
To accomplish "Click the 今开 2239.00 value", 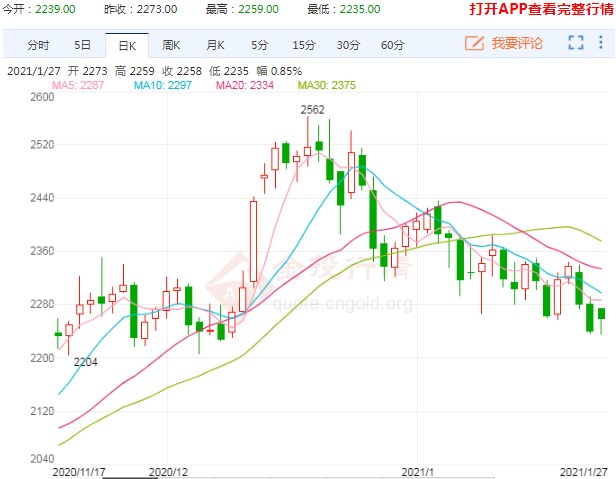I will pyautogui.click(x=55, y=9).
